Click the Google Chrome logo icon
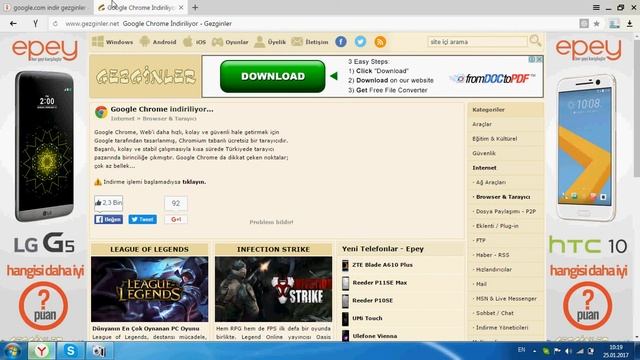Screen dimensions: 640x360 pyautogui.click(x=101, y=112)
